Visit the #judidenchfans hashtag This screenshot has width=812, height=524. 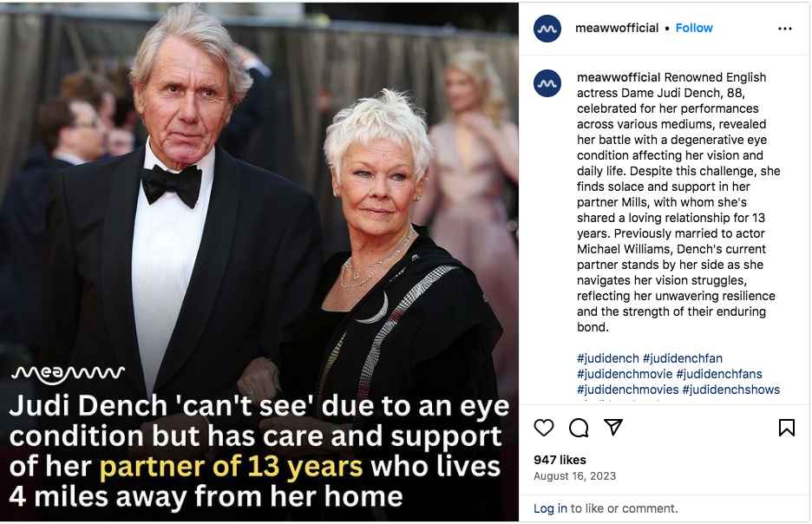[x=719, y=374]
